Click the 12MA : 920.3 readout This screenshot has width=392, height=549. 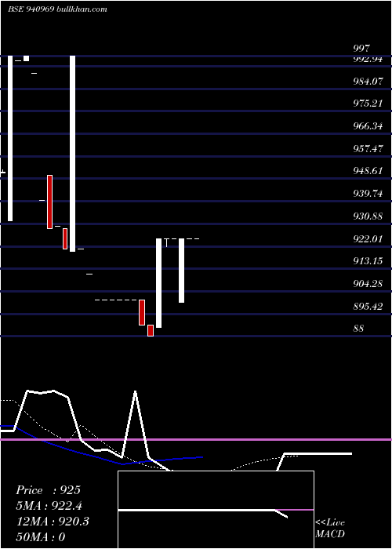click(x=53, y=522)
